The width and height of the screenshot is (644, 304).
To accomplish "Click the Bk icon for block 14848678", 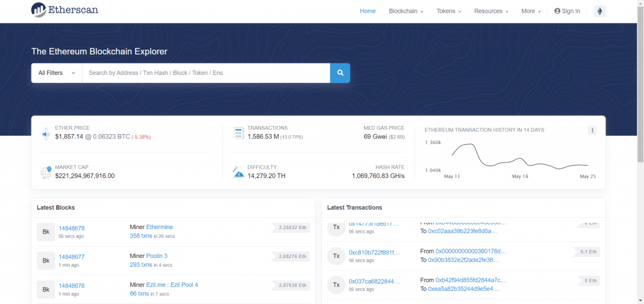I will (x=46, y=232).
